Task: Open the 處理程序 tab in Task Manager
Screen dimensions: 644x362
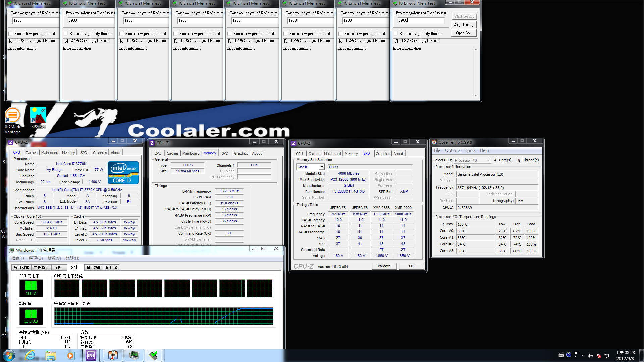Action: pyautogui.click(x=41, y=268)
